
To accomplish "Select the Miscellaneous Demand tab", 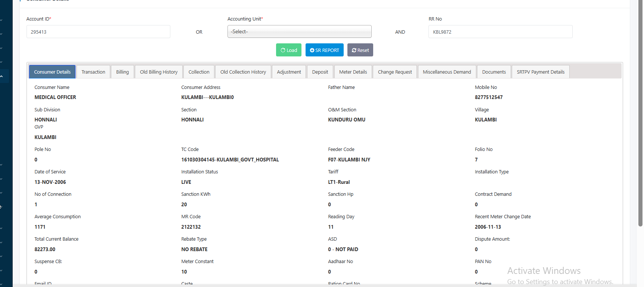I will (x=447, y=72).
